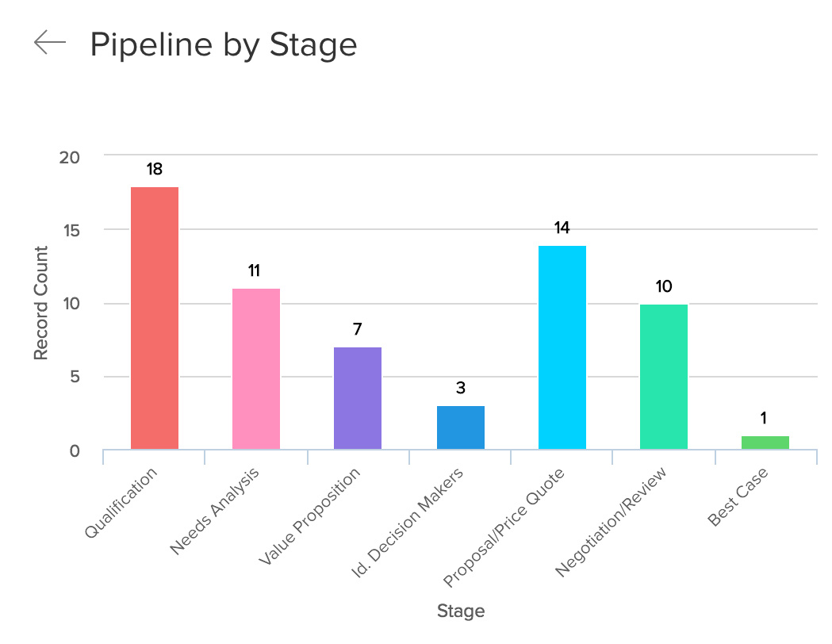Click the Stage x-axis title
Viewport: 832px width, 644px height.
click(x=460, y=611)
